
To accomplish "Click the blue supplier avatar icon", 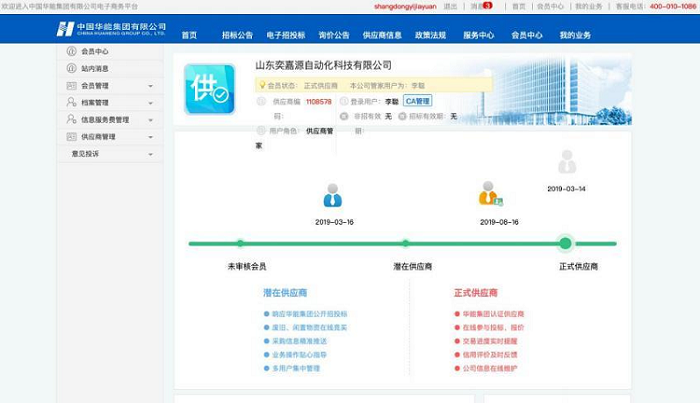I will click(210, 89).
